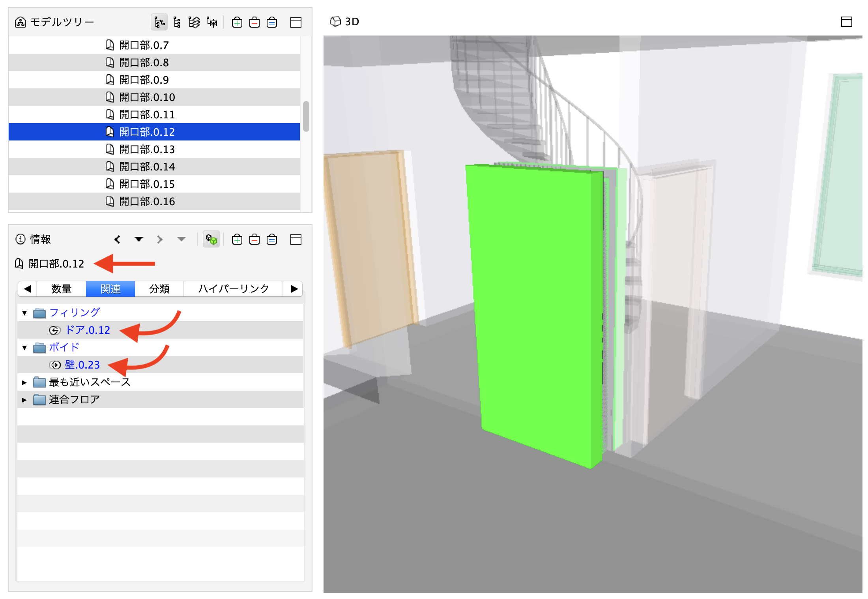Switch to the 分類 tab
The height and width of the screenshot is (599, 868).
point(159,289)
